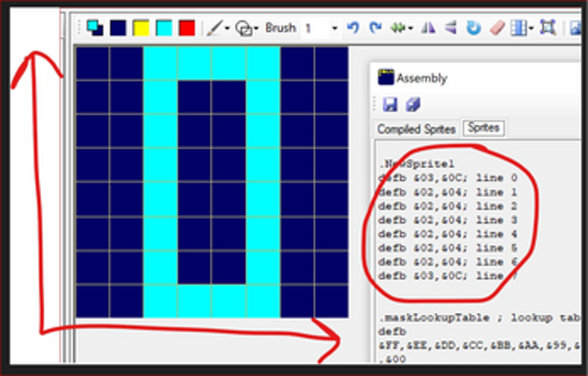This screenshot has height=376, width=588.
Task: Click the &FF,&EE,&DD lookup data line
Action: 479,345
